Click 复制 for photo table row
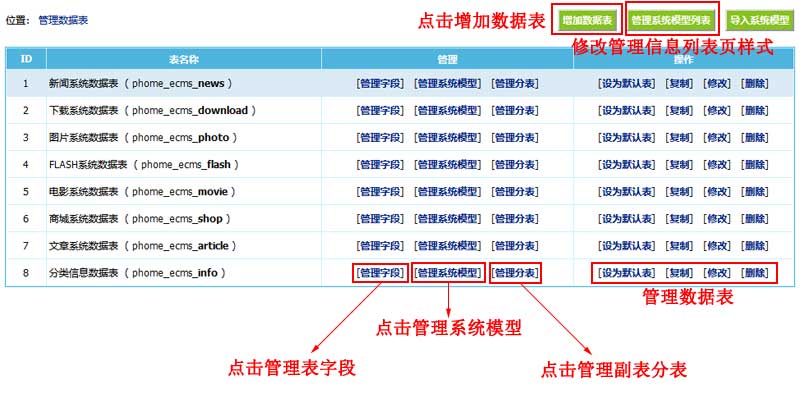This screenshot has width=800, height=411. [x=680, y=137]
